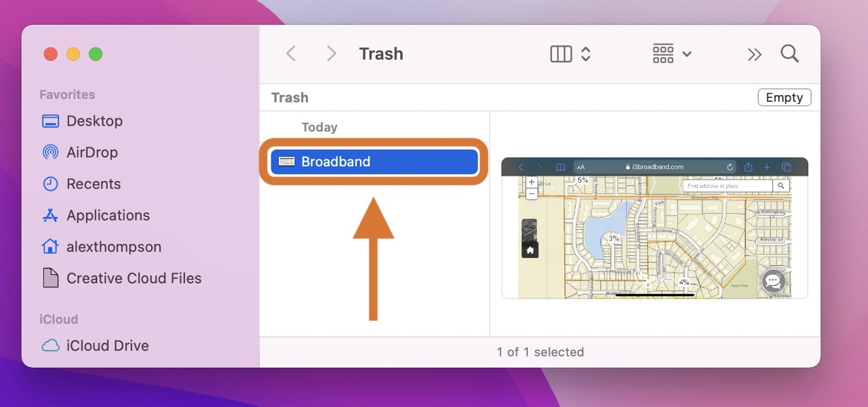Go back with the left chevron

click(x=291, y=54)
